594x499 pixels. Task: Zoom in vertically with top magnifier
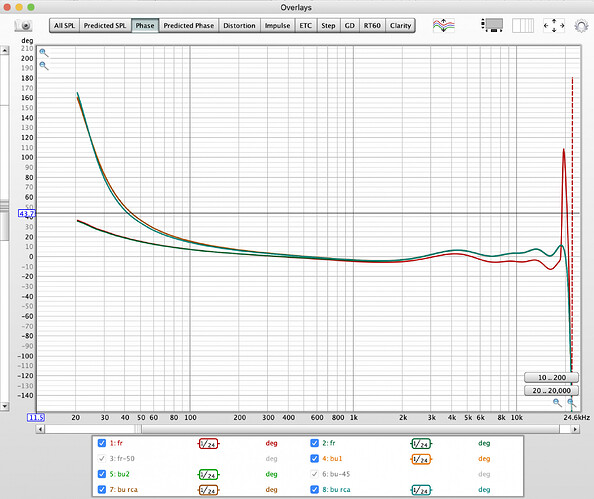click(44, 53)
